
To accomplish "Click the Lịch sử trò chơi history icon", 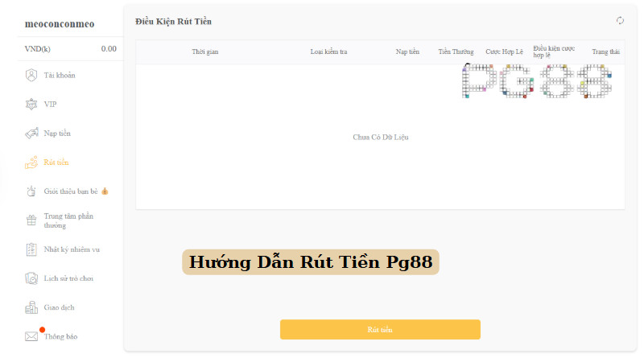I will 31,278.
